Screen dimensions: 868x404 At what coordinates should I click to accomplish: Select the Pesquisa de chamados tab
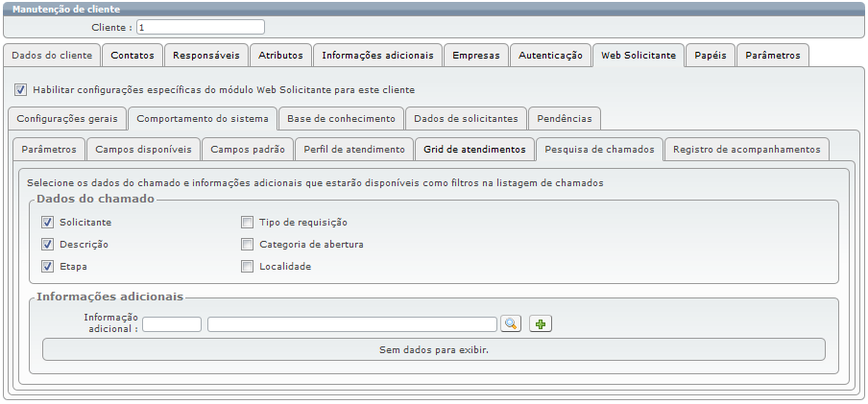tap(599, 150)
